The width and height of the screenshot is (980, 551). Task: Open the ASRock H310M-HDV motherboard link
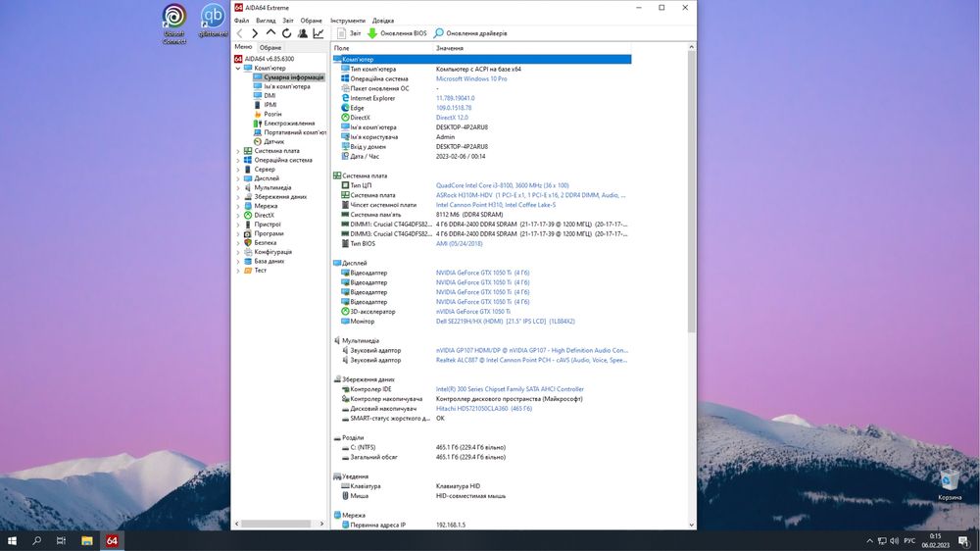tap(530, 195)
